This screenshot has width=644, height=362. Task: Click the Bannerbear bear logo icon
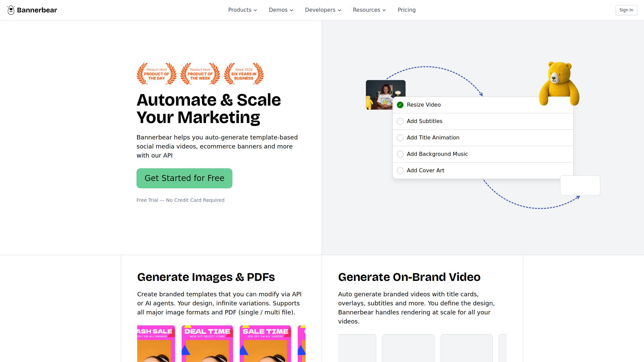(11, 10)
